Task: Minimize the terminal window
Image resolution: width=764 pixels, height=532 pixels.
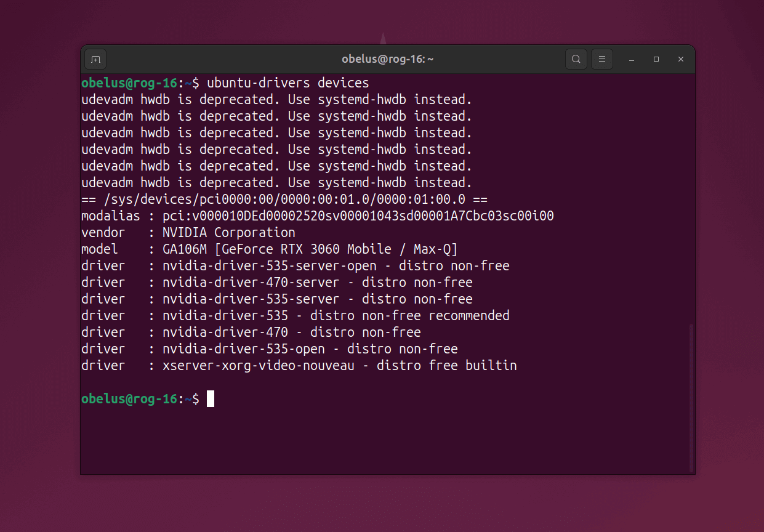Action: pyautogui.click(x=632, y=59)
